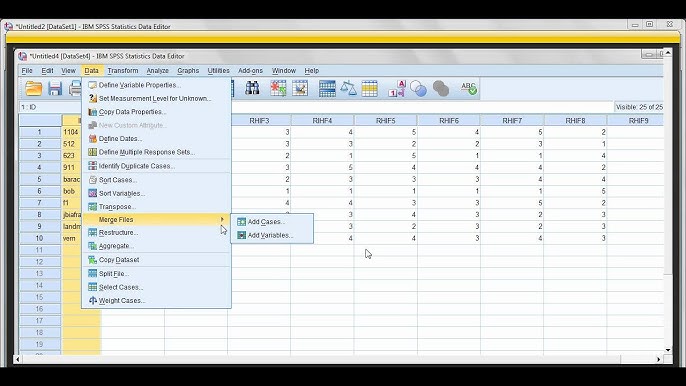Click the Spell Check ABC icon
The width and height of the screenshot is (686, 386).
tap(469, 88)
